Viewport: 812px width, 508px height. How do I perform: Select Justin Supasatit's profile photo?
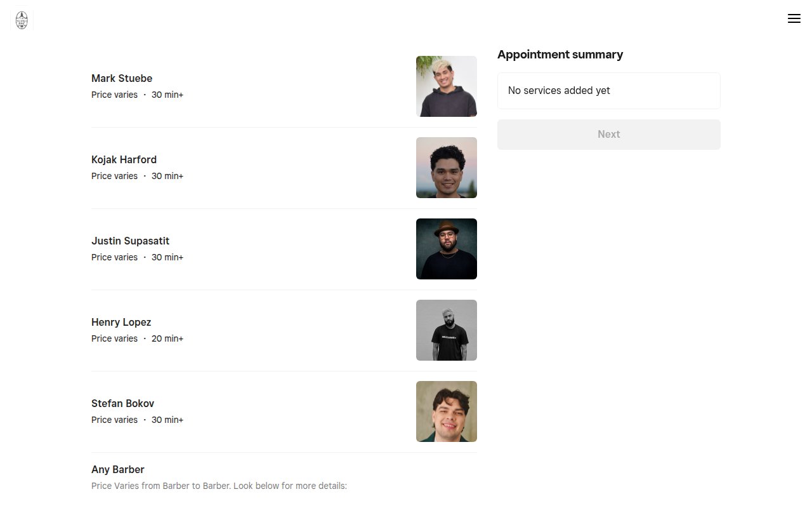click(x=446, y=249)
